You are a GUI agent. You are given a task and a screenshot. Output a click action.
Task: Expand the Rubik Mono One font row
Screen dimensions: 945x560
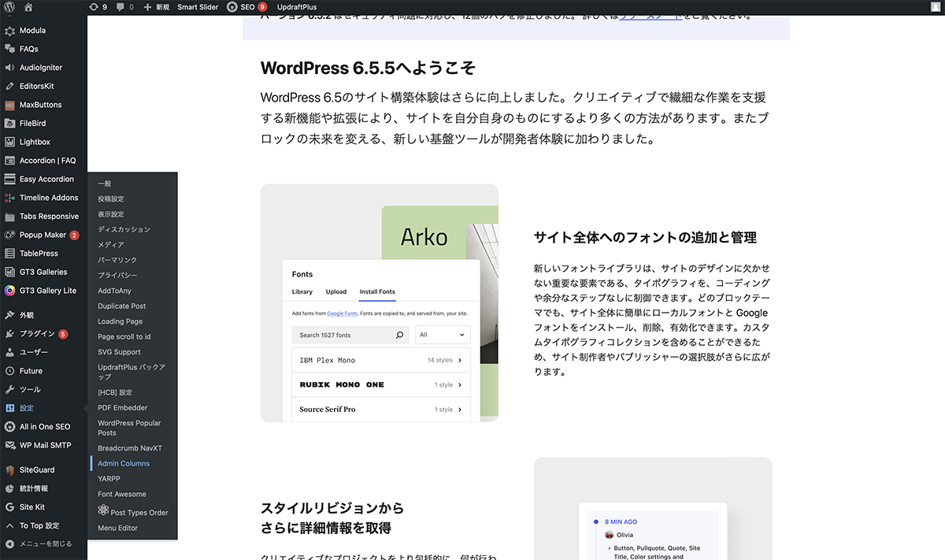tap(459, 385)
